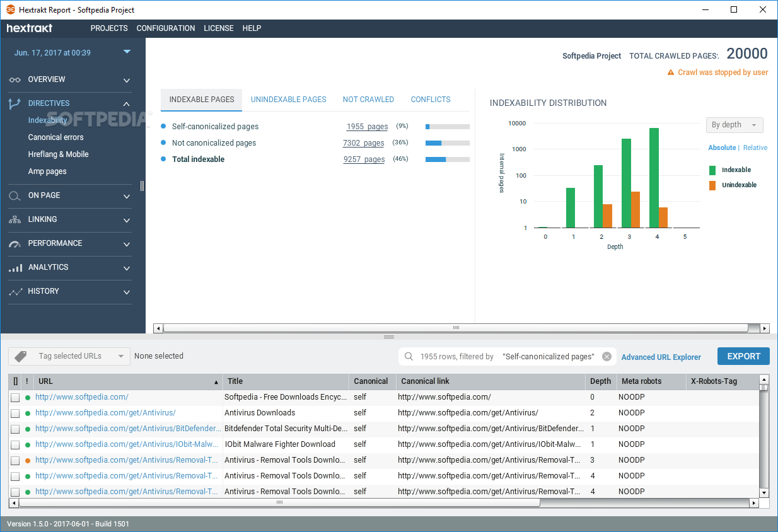Screen dimensions: 778x532
Task: Click the hextrakt logo in the header
Action: [x=30, y=28]
